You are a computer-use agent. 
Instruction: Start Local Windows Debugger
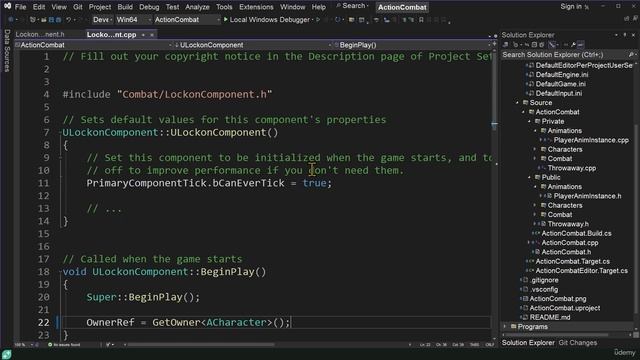coord(267,20)
